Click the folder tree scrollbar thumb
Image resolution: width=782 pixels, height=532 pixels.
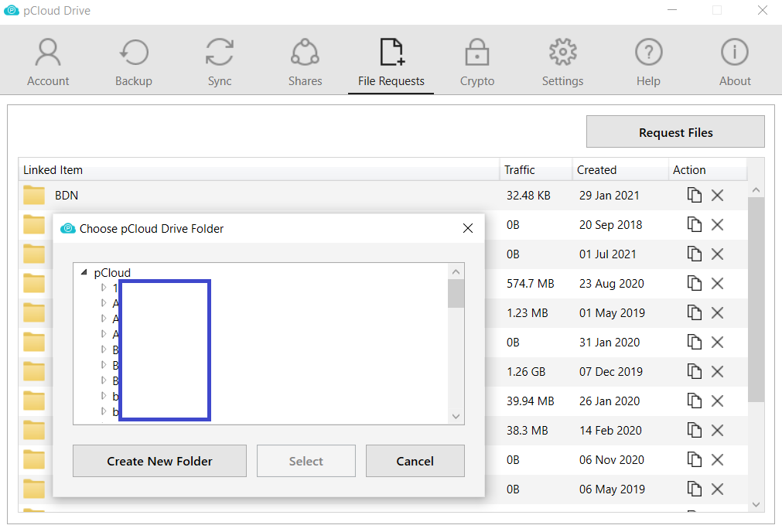pos(456,294)
